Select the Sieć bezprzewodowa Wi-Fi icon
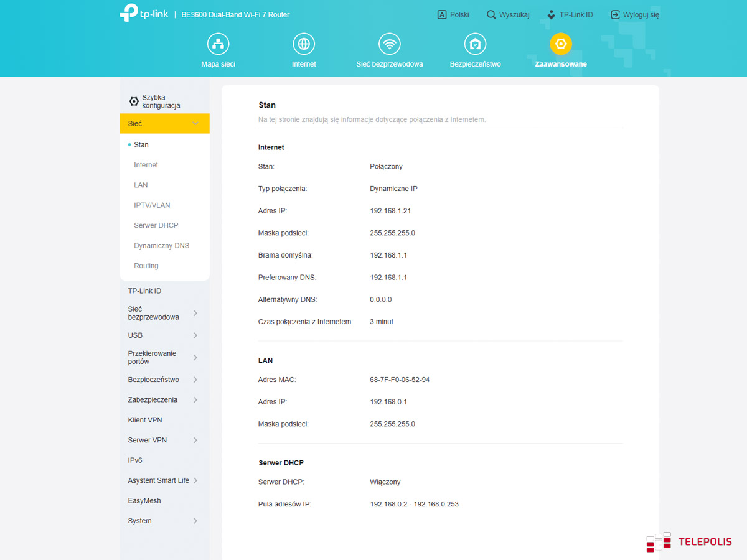This screenshot has width=747, height=560. click(390, 44)
